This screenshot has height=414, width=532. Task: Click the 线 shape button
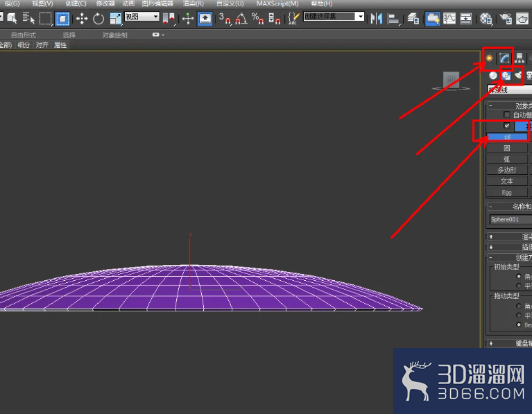[x=507, y=137]
